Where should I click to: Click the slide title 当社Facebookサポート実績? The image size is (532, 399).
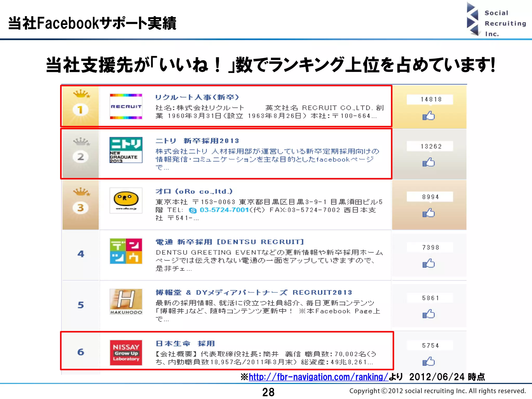click(x=92, y=23)
